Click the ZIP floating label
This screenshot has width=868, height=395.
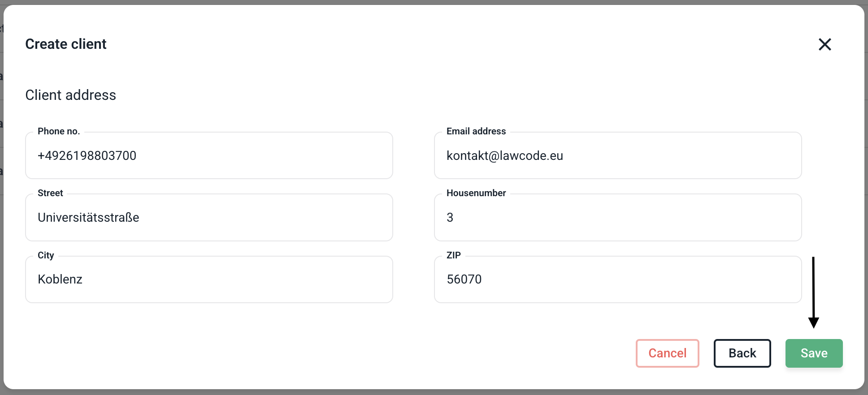click(454, 255)
